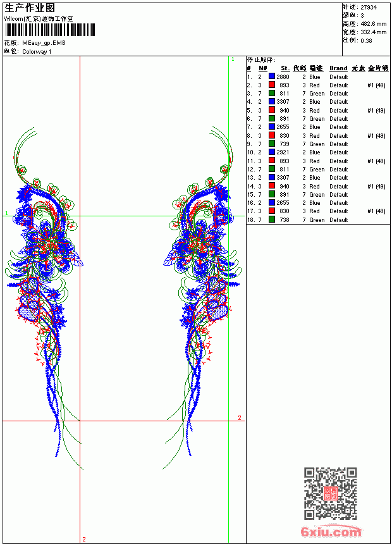The height and width of the screenshot is (544, 392).
Task: Click the Colorway 1 label
Action: tap(37, 52)
